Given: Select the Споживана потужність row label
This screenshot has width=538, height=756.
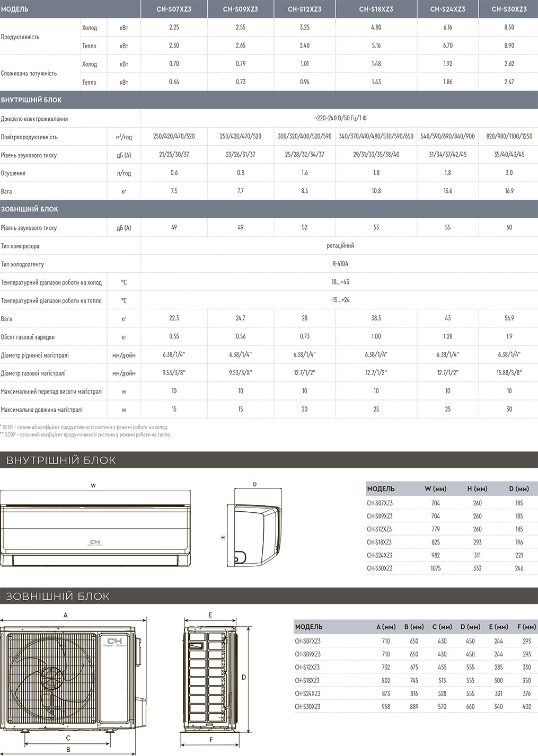Looking at the screenshot, I should coord(29,73).
